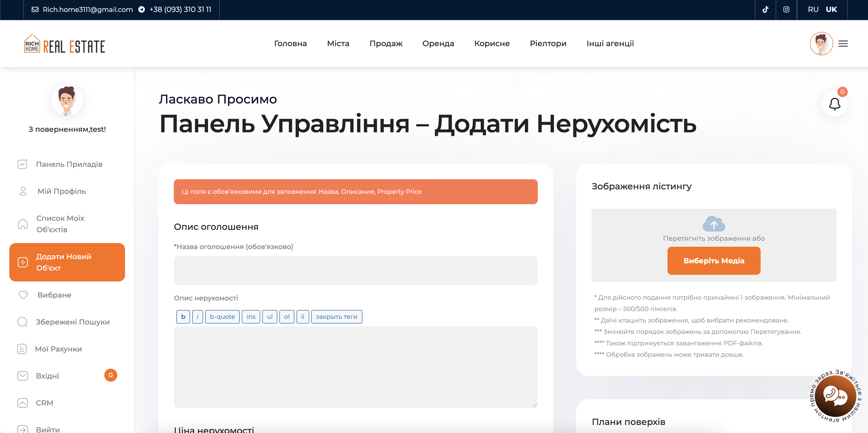Click the Telegram phone number icon
The height and width of the screenshot is (433, 868).
pyautogui.click(x=142, y=9)
